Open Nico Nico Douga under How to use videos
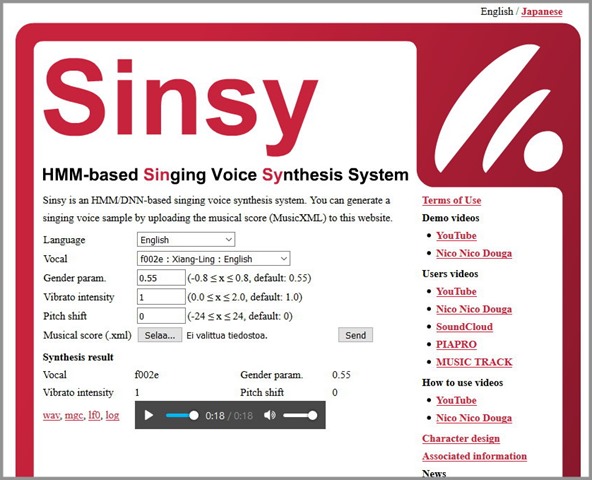592x480 pixels. point(474,418)
